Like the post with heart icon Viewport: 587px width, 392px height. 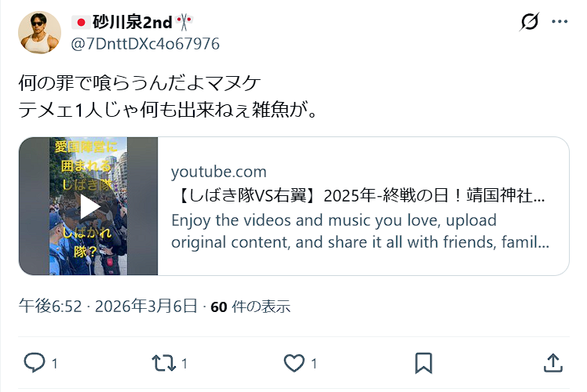point(294,363)
